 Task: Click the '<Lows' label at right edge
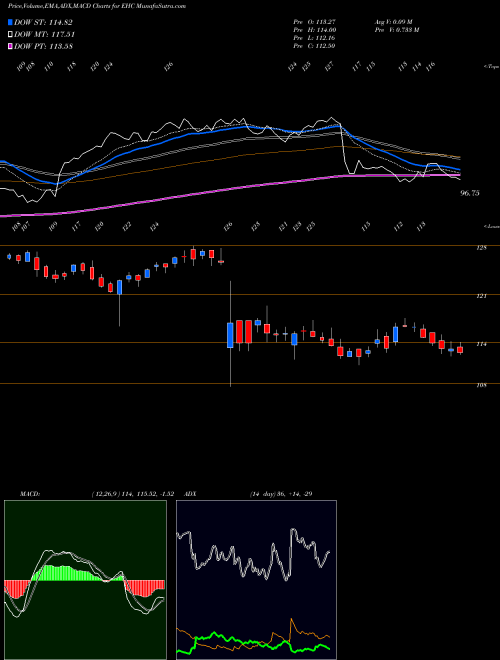click(x=491, y=226)
